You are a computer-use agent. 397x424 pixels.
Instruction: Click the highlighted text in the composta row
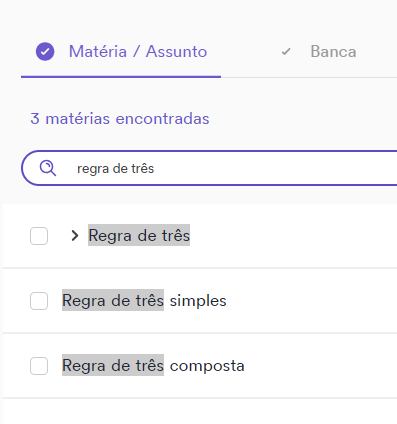point(113,365)
